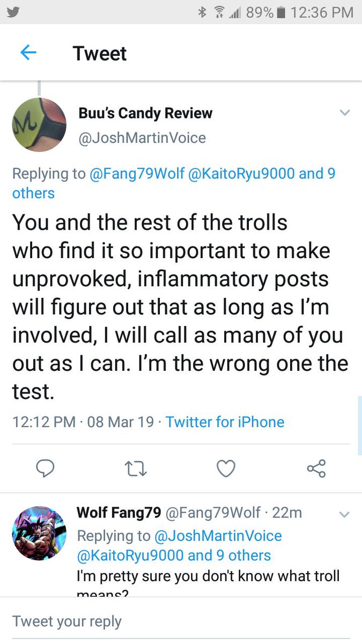
Task: Expand options chevron on Wolf Fang79 reply
Action: click(345, 514)
